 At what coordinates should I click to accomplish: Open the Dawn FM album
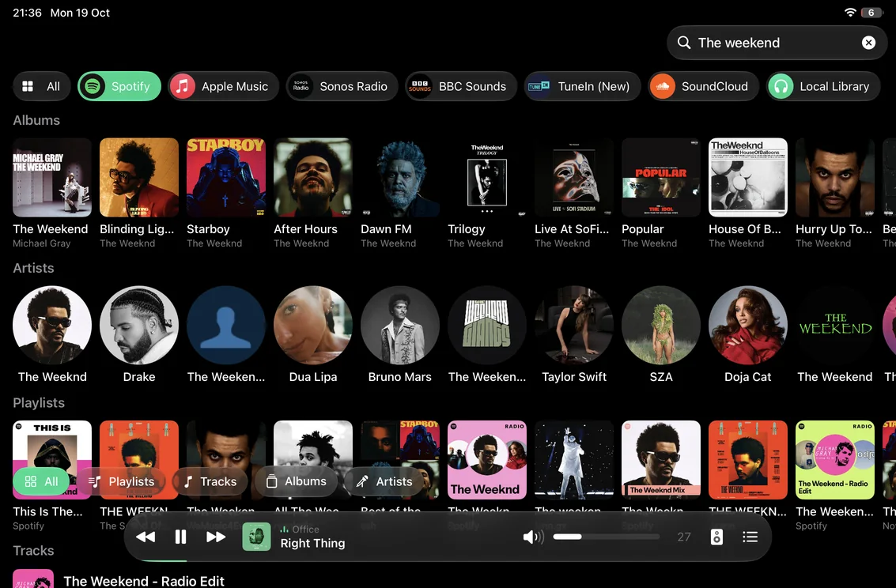(x=400, y=178)
